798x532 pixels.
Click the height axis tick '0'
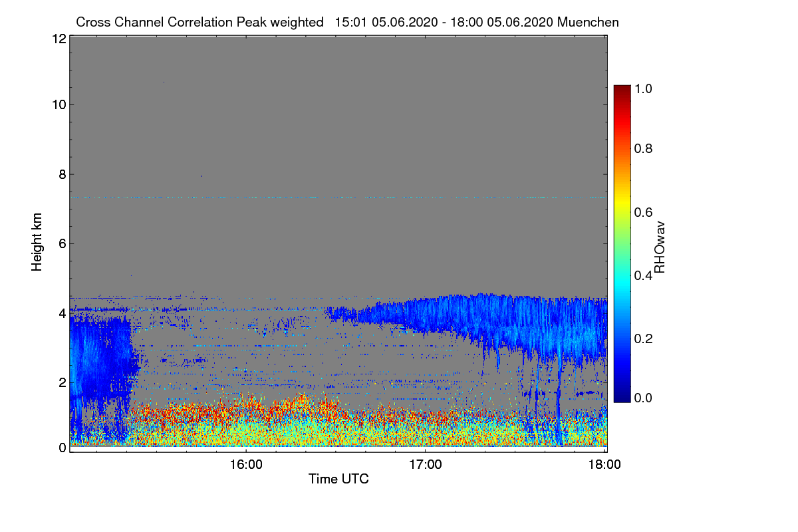[62, 448]
